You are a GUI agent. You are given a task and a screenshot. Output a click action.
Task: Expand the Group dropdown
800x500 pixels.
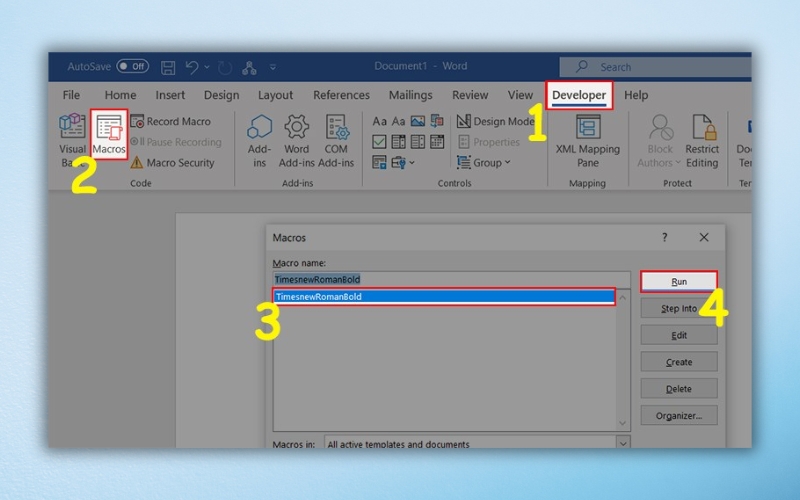[x=484, y=163]
